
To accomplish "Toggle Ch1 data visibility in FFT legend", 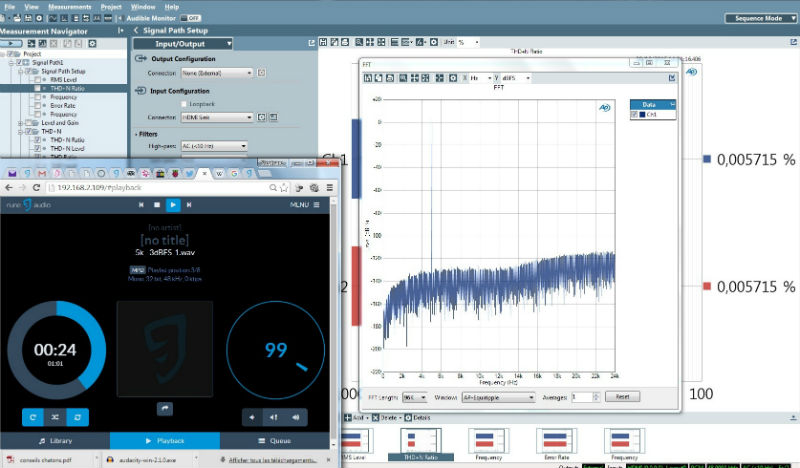I will 634,115.
